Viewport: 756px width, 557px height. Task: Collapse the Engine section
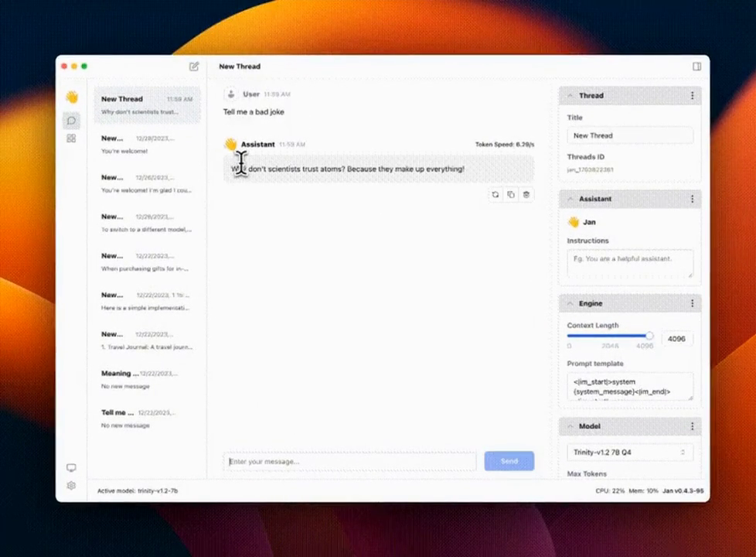click(x=570, y=303)
